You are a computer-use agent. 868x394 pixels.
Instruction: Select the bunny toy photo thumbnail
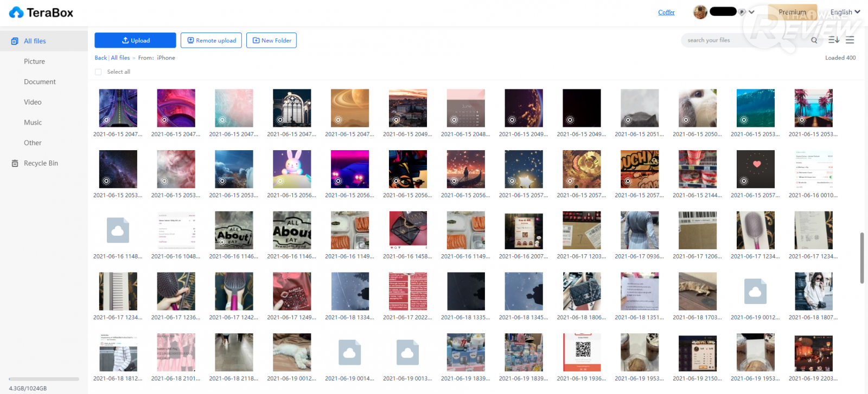(292, 169)
